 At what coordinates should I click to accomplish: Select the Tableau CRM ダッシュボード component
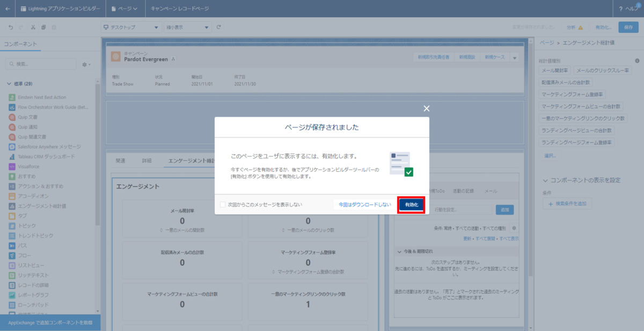coord(47,156)
